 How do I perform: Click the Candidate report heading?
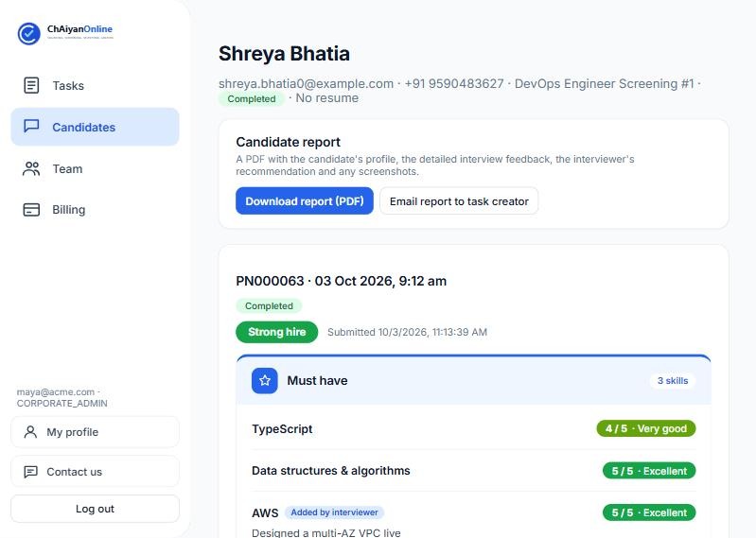click(x=288, y=142)
